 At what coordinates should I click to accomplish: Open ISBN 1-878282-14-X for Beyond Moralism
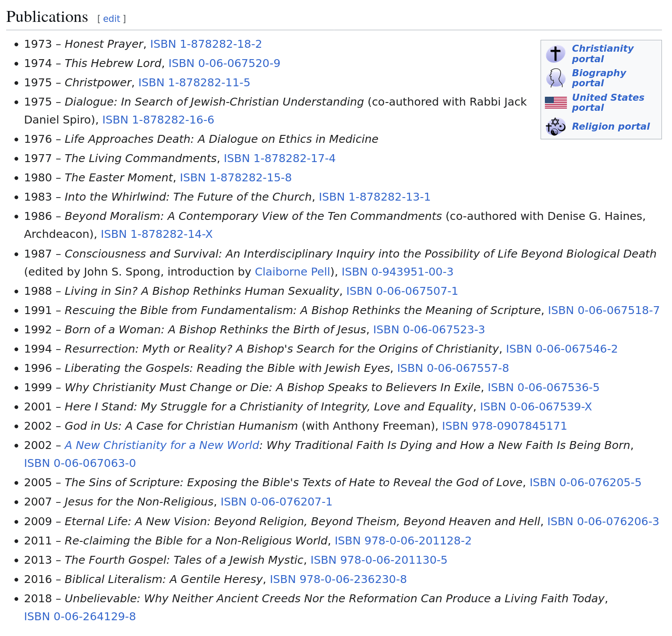coord(157,234)
